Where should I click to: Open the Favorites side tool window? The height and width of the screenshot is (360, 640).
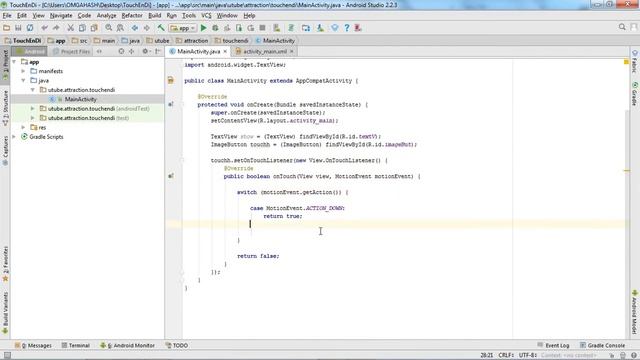pyautogui.click(x=5, y=264)
